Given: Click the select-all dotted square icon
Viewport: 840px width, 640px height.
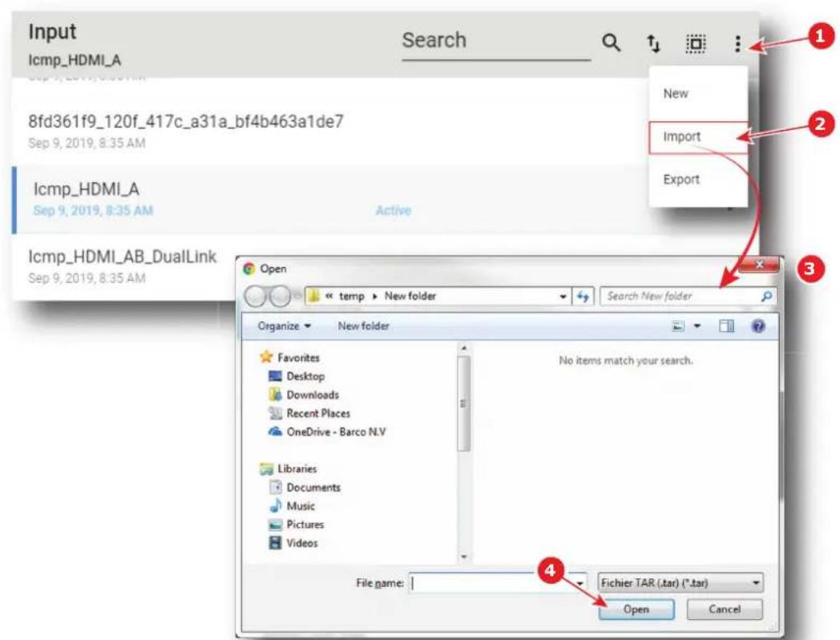Looking at the screenshot, I should 696,43.
